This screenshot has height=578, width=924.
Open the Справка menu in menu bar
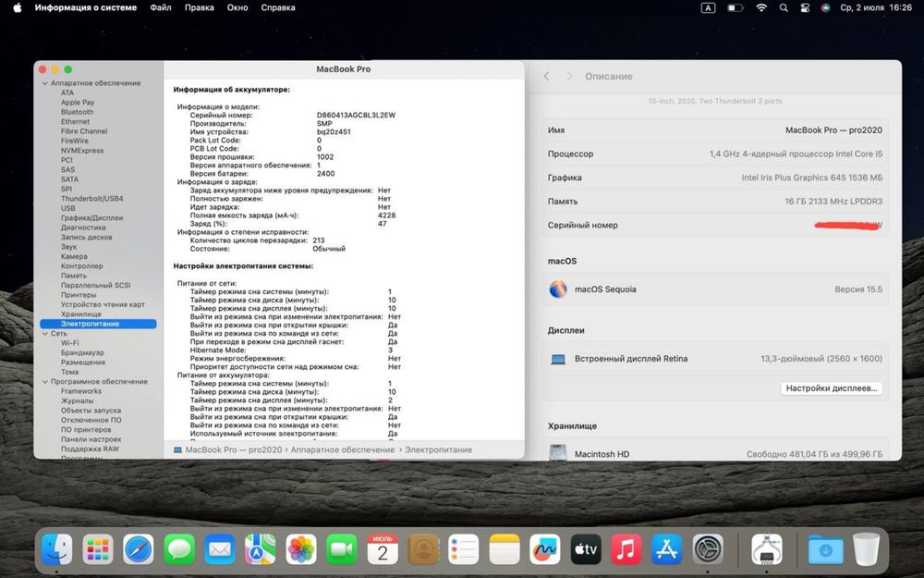pyautogui.click(x=278, y=7)
